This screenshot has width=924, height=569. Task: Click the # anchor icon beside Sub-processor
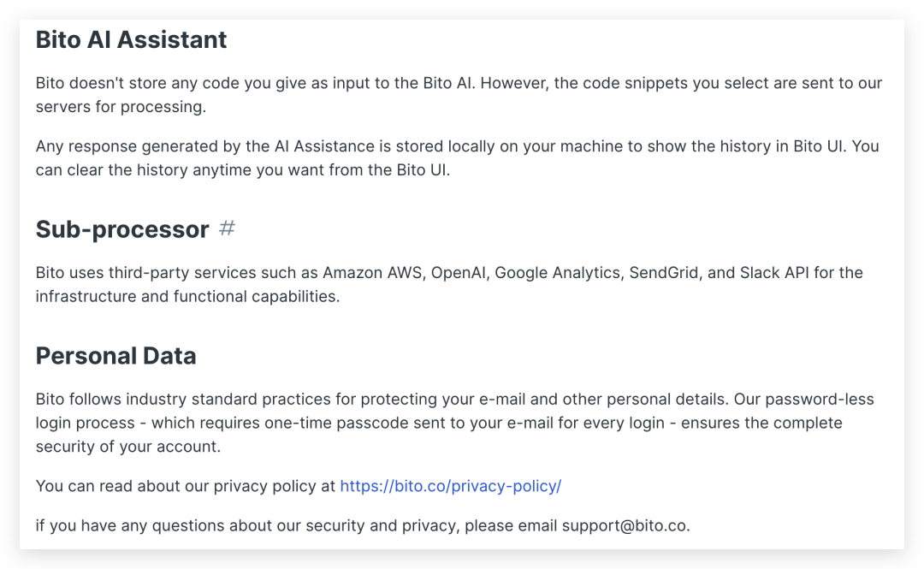coord(227,228)
